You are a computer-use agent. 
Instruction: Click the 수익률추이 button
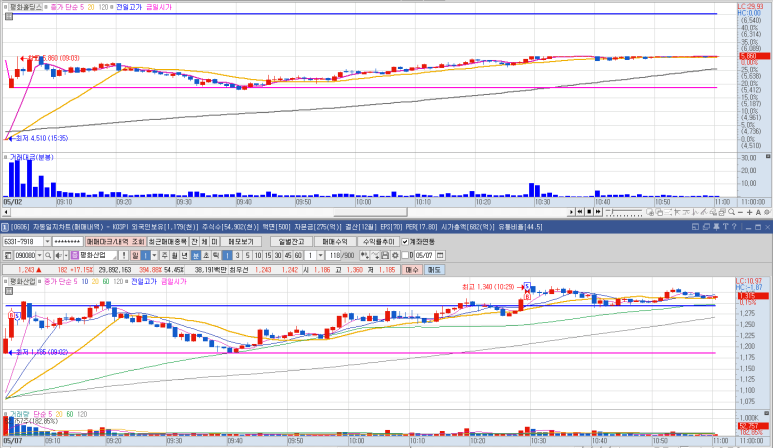click(x=379, y=241)
